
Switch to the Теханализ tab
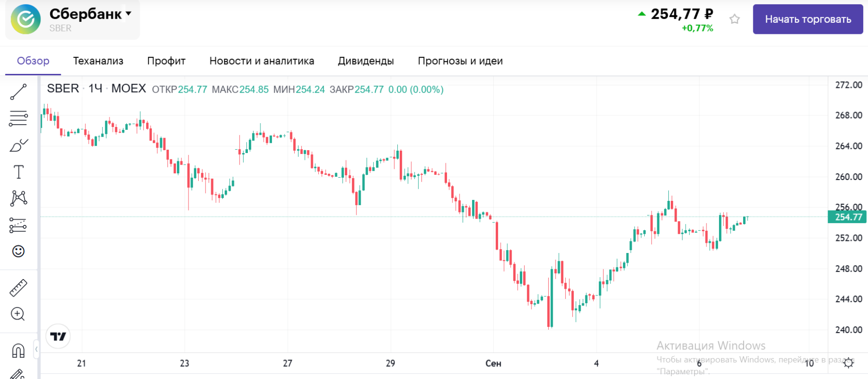click(x=98, y=61)
